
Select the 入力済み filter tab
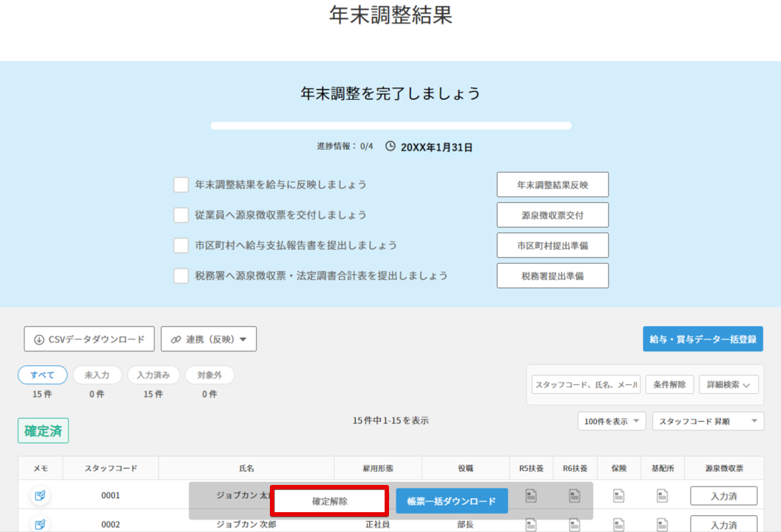153,375
